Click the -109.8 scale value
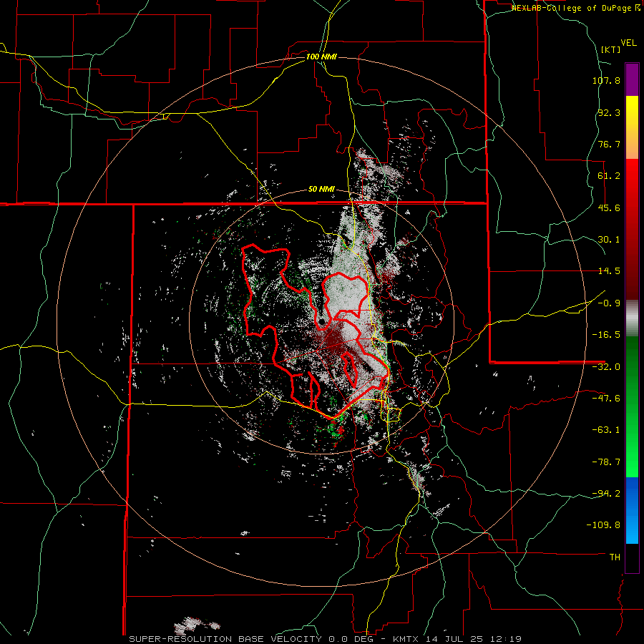The image size is (644, 644). tap(604, 525)
